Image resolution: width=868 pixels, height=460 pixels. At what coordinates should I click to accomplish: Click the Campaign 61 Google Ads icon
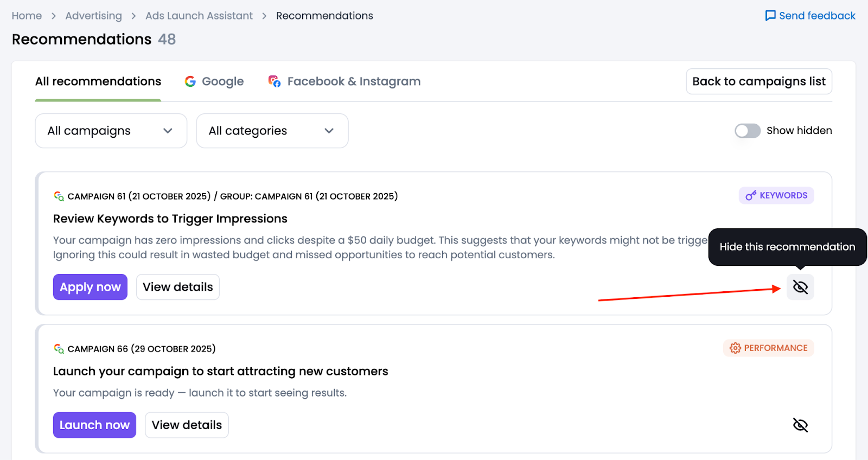[x=59, y=196]
